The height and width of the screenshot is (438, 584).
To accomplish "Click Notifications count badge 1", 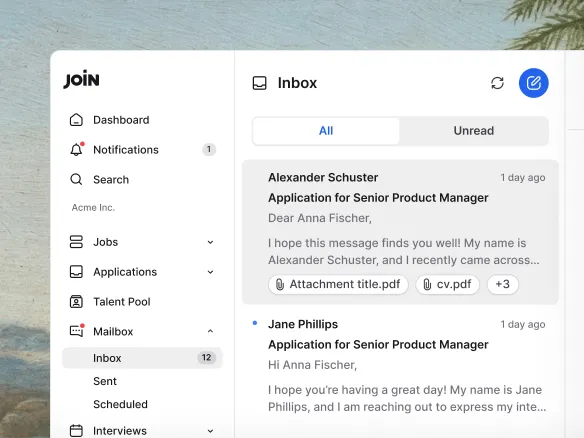I will (209, 149).
